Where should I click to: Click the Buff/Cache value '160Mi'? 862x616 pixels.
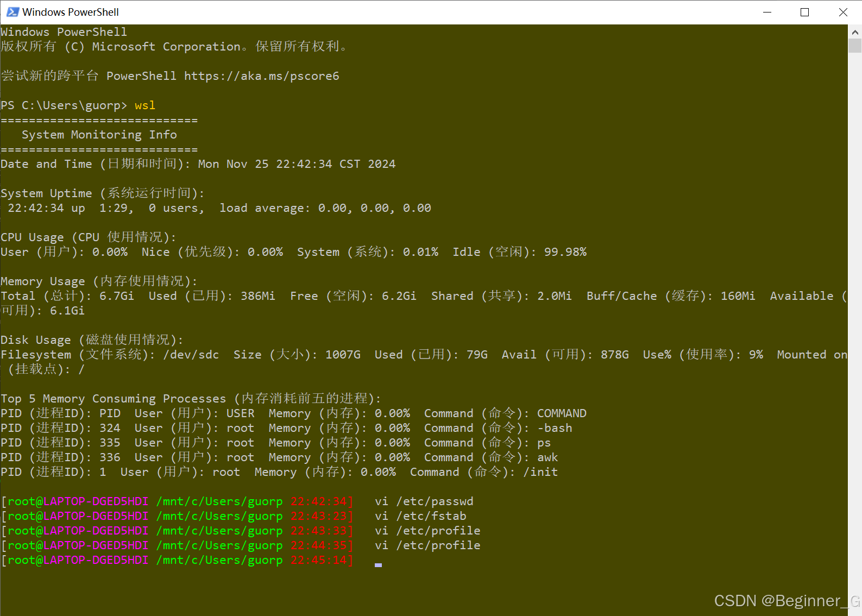738,296
